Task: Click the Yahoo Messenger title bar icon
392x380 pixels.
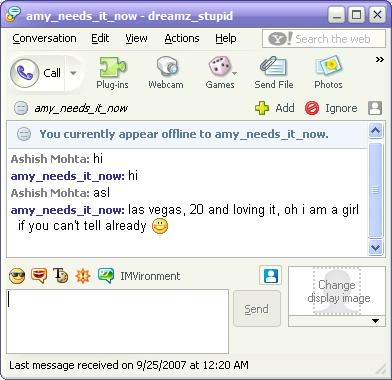Action: tap(13, 15)
